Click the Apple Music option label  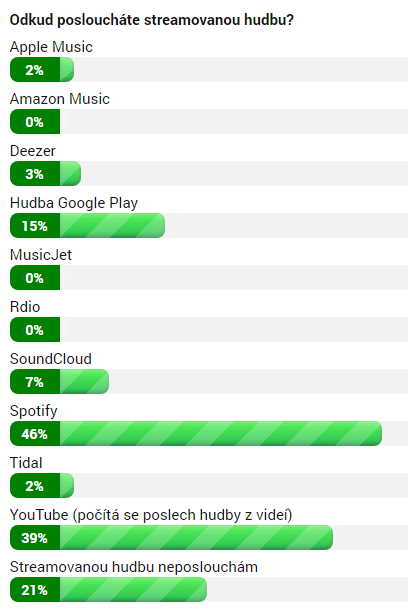[x=51, y=47]
